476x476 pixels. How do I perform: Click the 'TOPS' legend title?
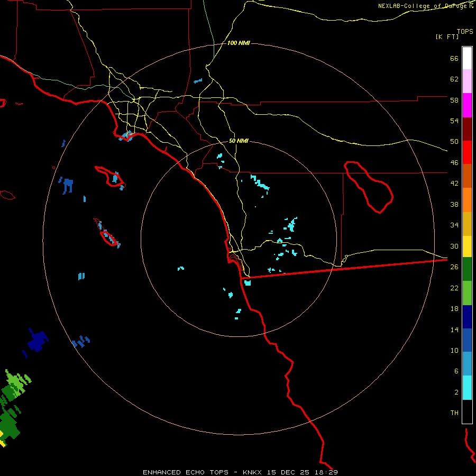click(465, 32)
